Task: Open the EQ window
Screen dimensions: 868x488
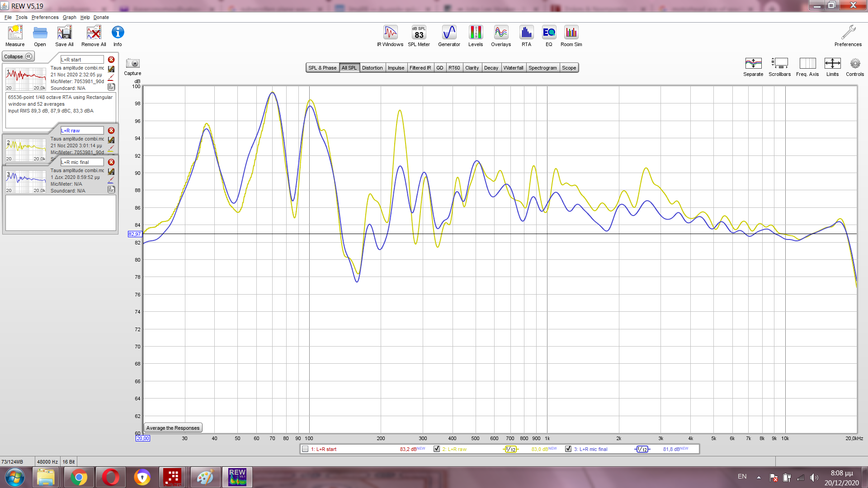Action: (x=549, y=36)
